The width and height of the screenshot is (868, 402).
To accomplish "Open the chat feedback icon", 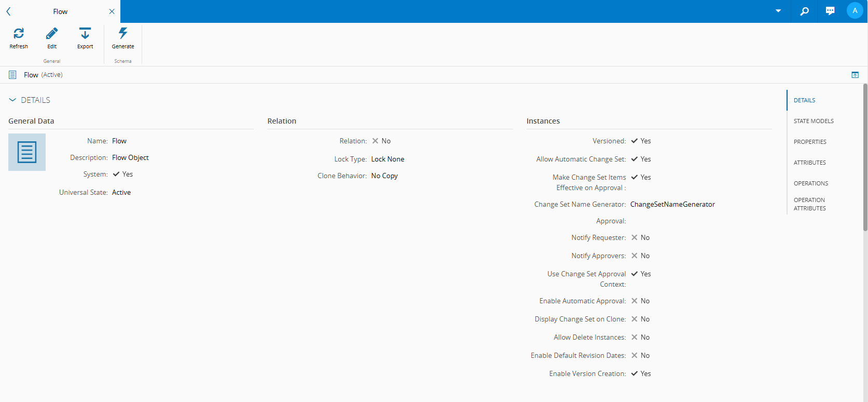I will pyautogui.click(x=830, y=11).
